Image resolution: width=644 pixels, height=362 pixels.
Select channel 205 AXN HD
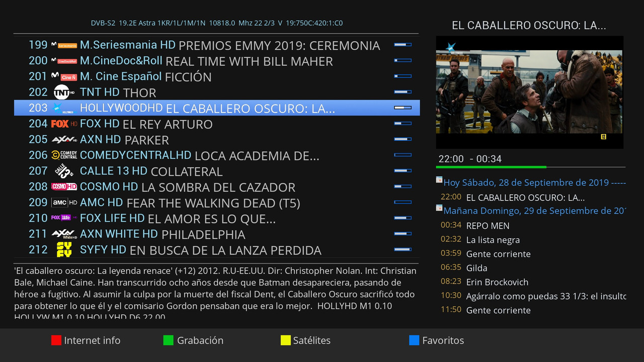(216, 139)
